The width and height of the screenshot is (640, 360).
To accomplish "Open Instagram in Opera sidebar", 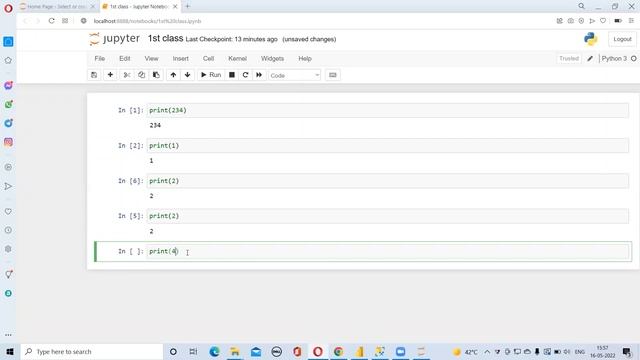I will click(x=8, y=142).
